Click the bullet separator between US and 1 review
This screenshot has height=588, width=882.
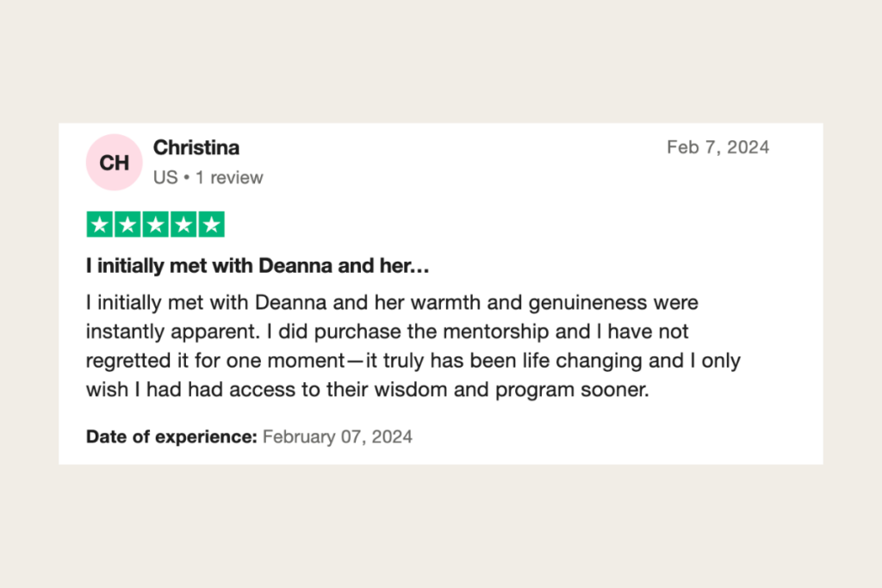(x=187, y=178)
